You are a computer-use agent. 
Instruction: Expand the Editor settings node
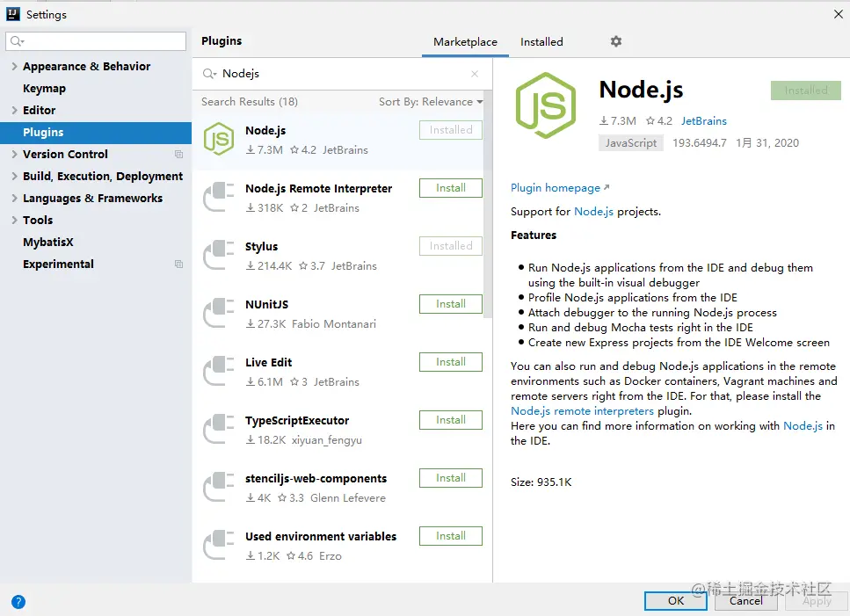15,110
